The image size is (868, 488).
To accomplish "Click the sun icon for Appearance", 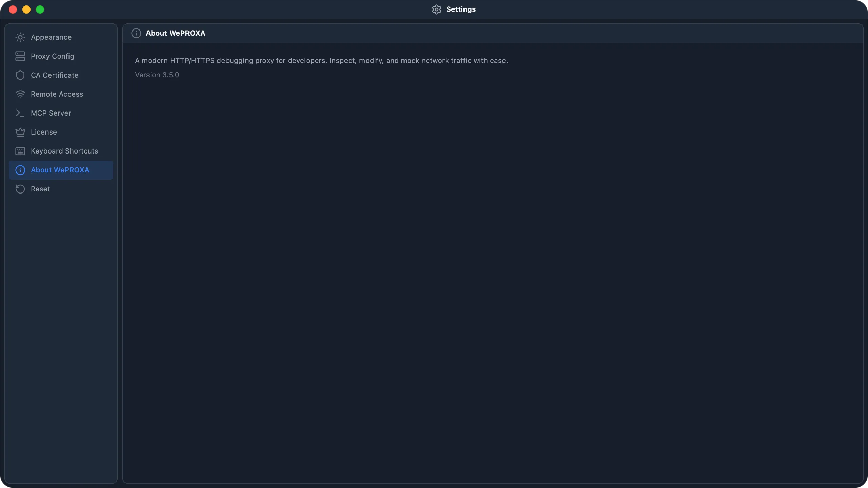I will pos(20,37).
